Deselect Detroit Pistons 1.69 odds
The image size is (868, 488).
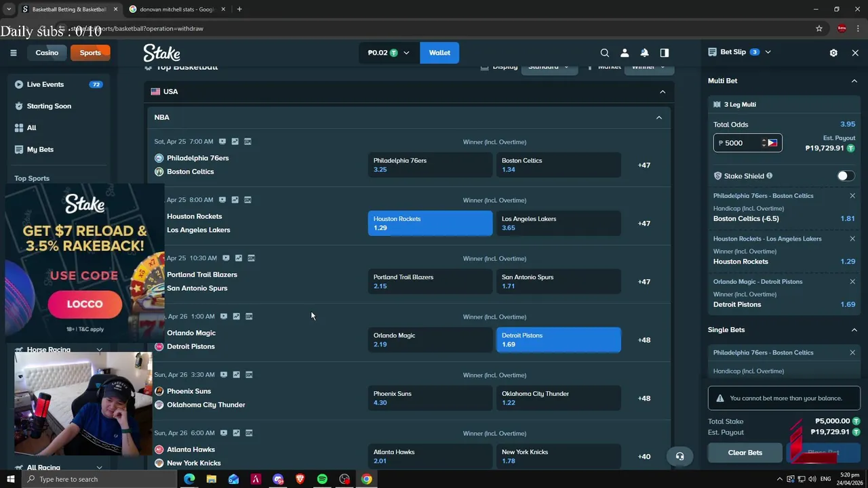pos(559,340)
